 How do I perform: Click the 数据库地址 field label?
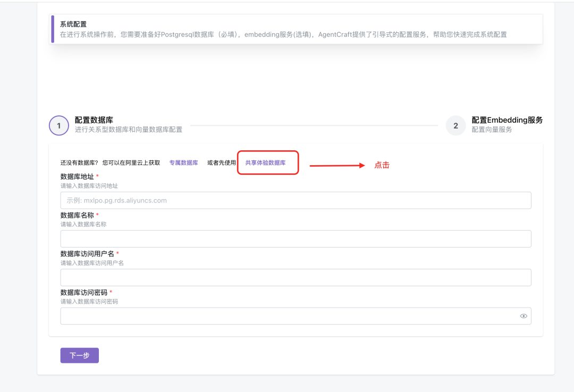(77, 176)
